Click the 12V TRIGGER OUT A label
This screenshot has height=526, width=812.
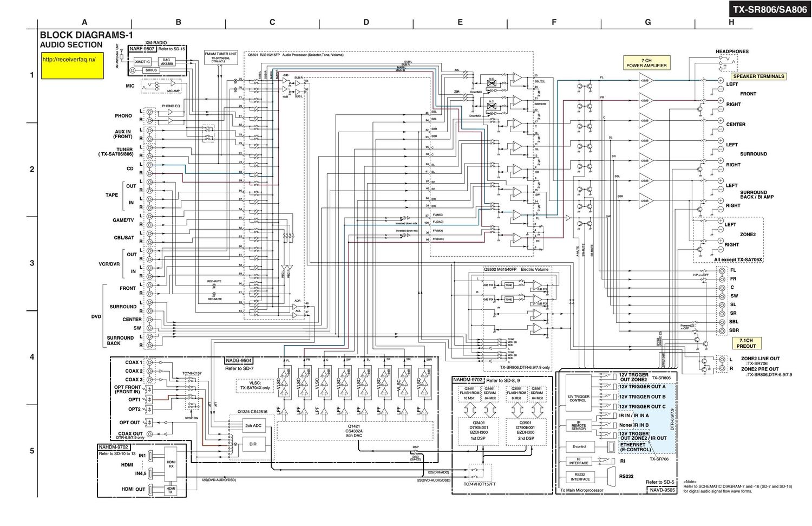643,387
